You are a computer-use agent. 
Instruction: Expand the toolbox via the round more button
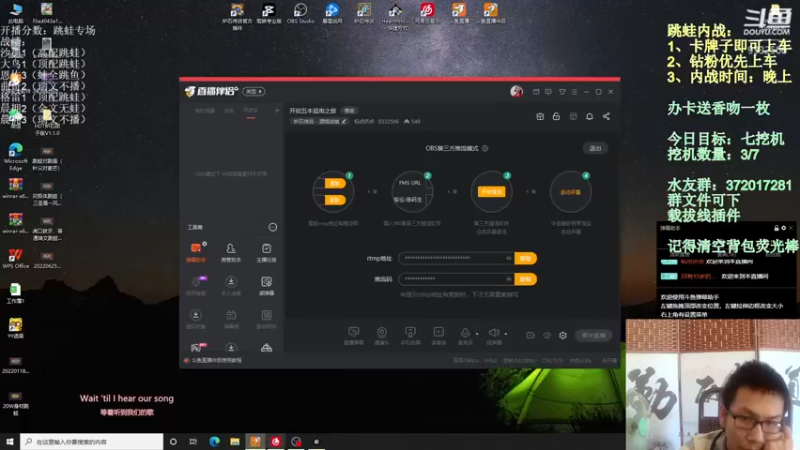pyautogui.click(x=273, y=227)
